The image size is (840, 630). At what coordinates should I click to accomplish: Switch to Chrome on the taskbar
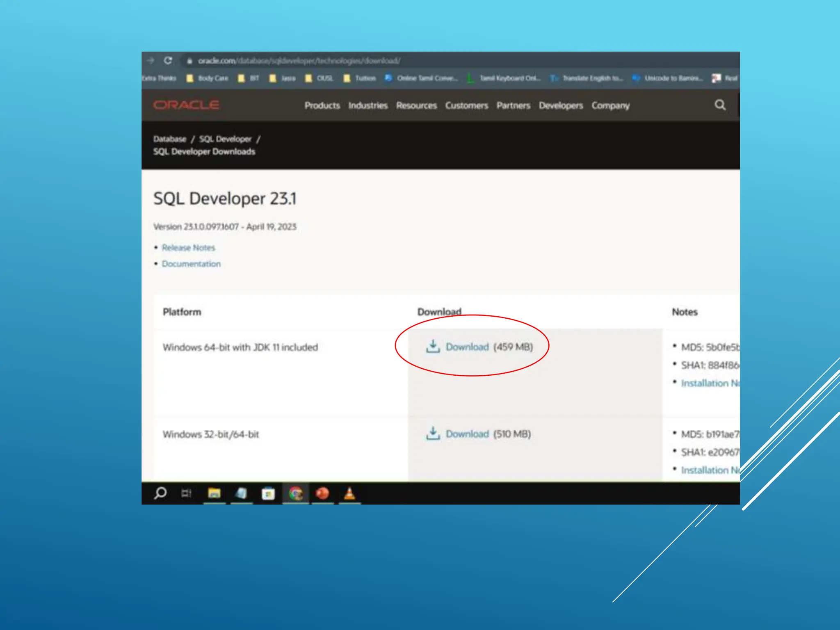point(296,493)
